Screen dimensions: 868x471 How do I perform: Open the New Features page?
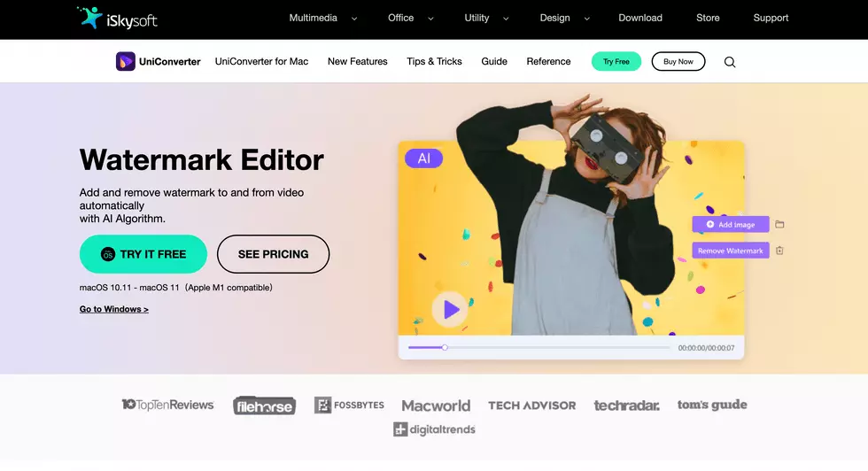click(x=357, y=61)
